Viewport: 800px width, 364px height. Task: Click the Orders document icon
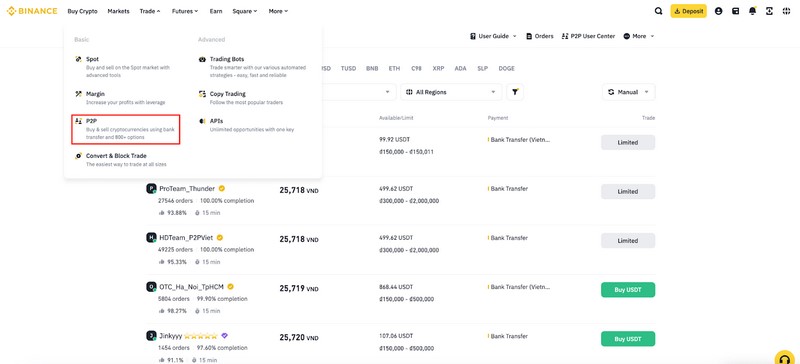click(529, 36)
